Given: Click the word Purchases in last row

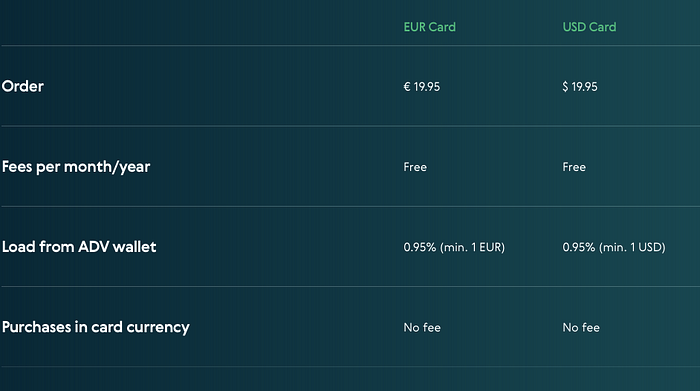Looking at the screenshot, I should coord(37,327).
